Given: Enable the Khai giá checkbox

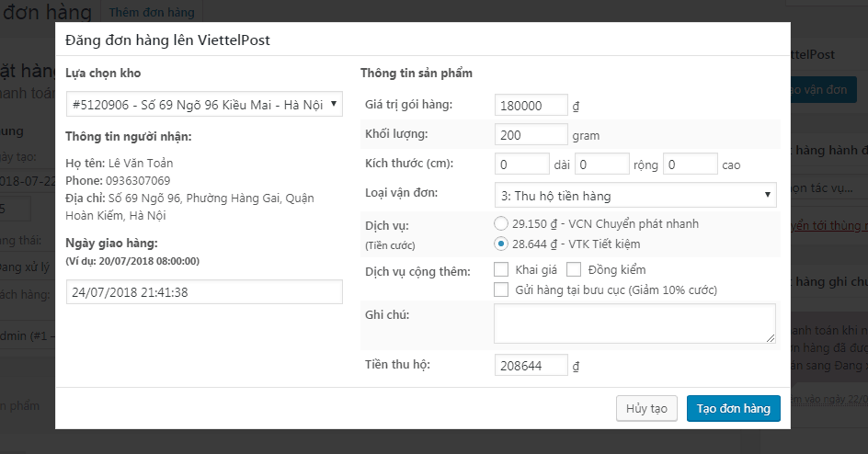Looking at the screenshot, I should 501,269.
